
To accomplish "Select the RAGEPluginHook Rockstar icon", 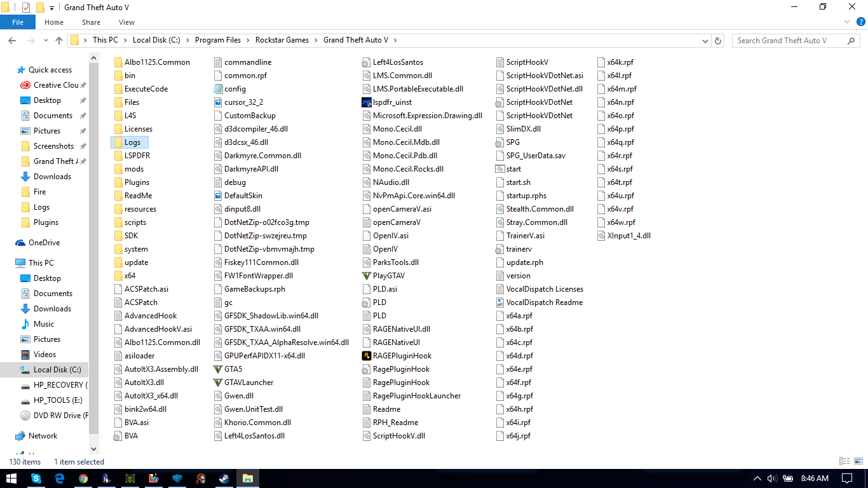I will coord(366,356).
